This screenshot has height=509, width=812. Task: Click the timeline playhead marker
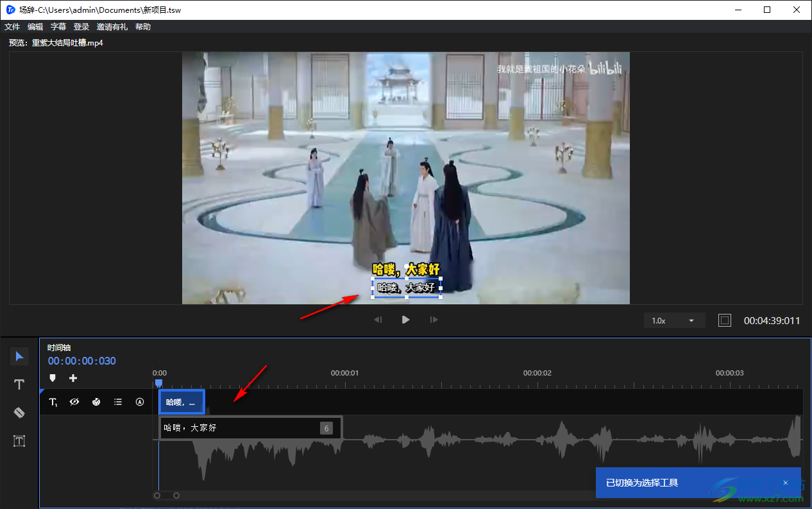click(159, 383)
